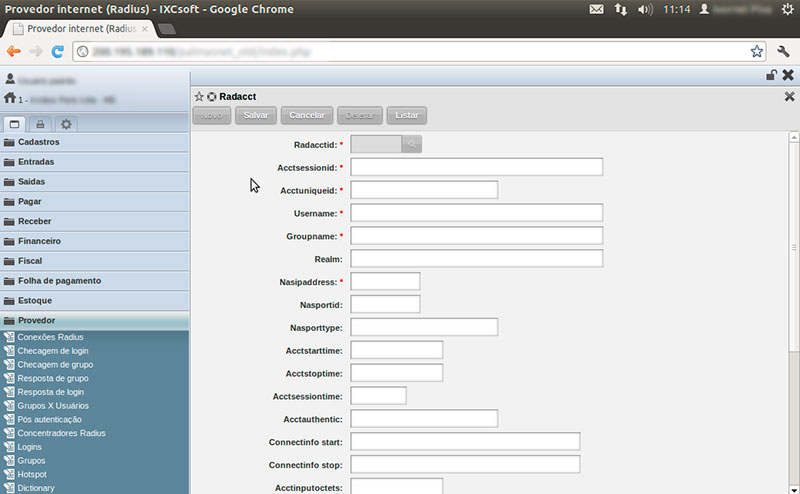
Task: Open the mail indicator in top panel
Action: click(596, 9)
